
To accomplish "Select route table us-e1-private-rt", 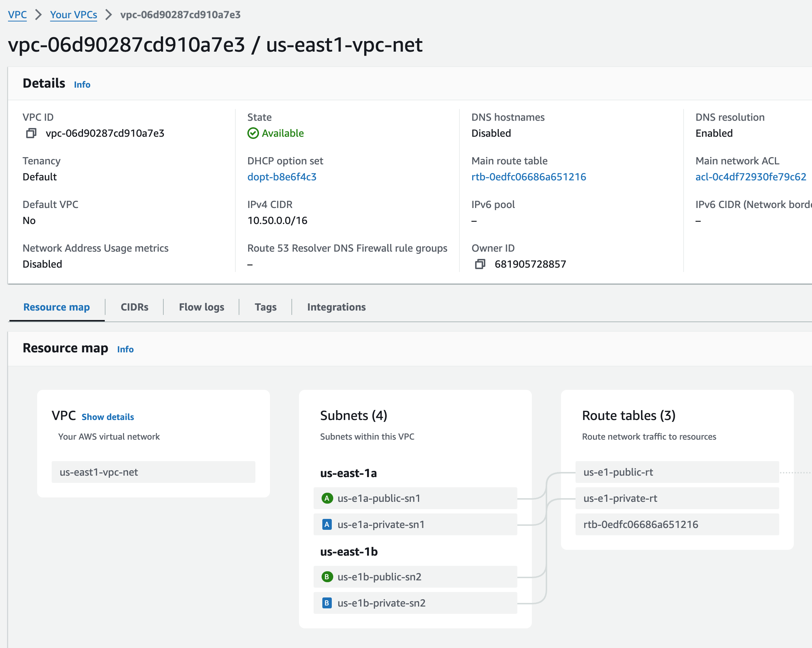I will [677, 498].
